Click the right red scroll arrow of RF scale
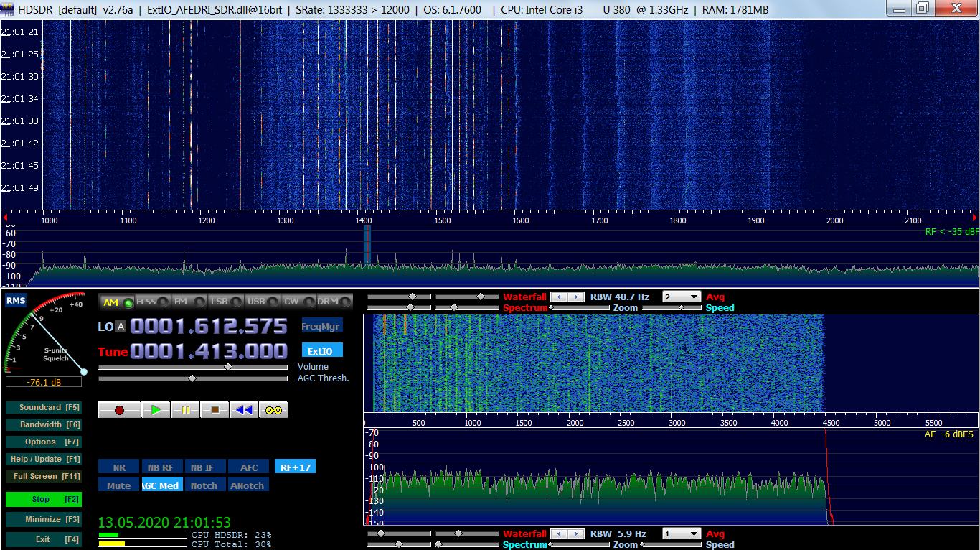Screen dimensions: 980x550 975,217
